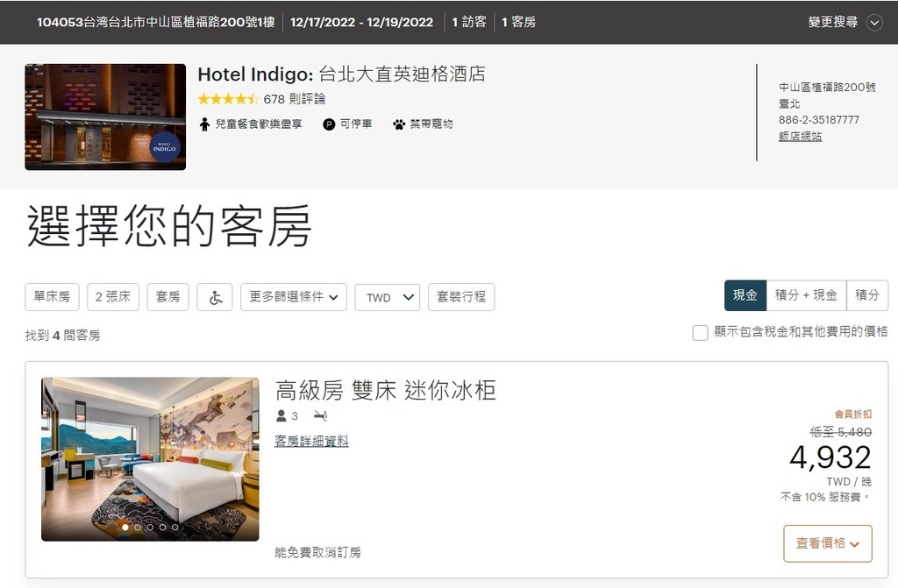Click the 1 訪客 guest count
The image size is (898, 588).
(469, 22)
